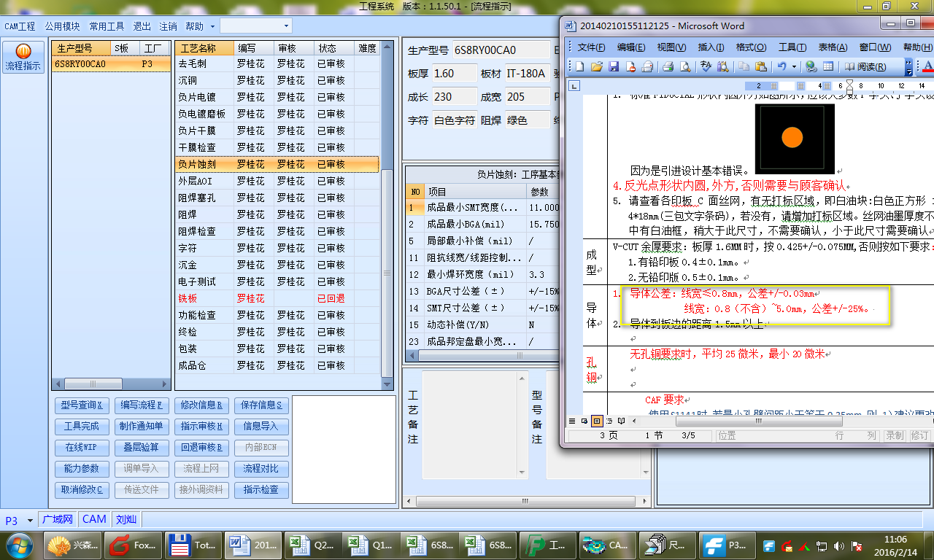
Task: Click Permission icon in Word toolbar
Action: (x=630, y=66)
